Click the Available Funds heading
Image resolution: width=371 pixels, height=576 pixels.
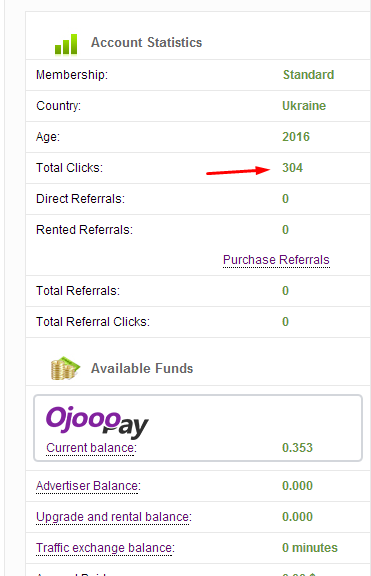[x=142, y=368]
